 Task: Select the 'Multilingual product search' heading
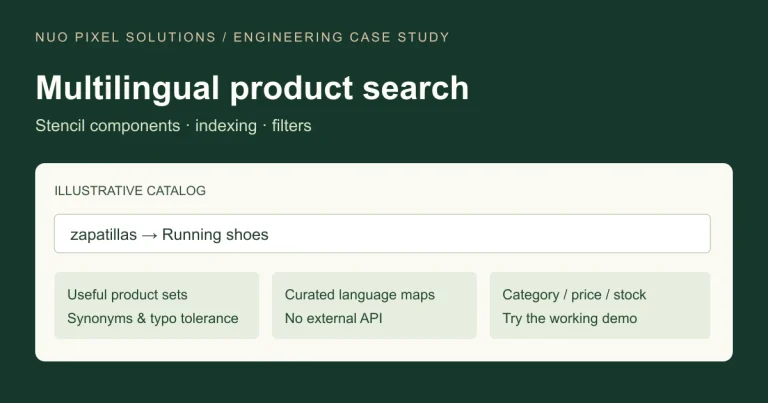252,88
